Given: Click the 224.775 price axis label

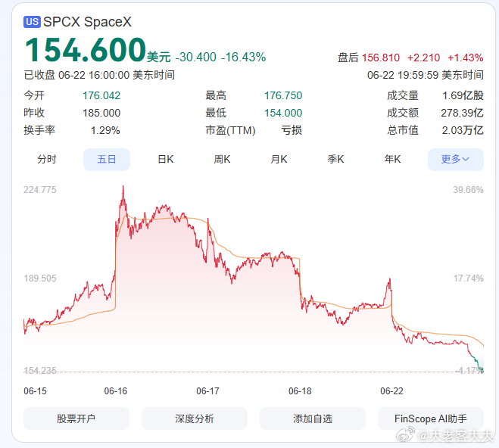Looking at the screenshot, I should coord(40,190).
